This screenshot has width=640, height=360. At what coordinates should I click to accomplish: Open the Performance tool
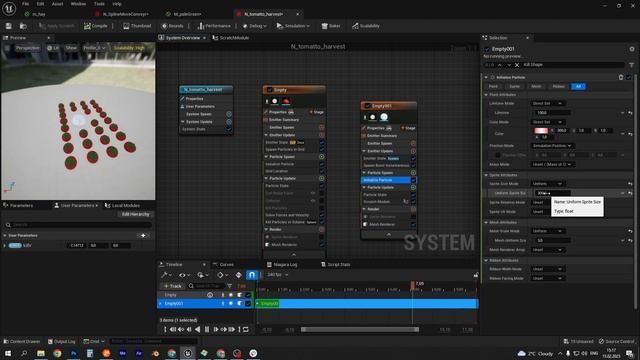[x=214, y=26]
